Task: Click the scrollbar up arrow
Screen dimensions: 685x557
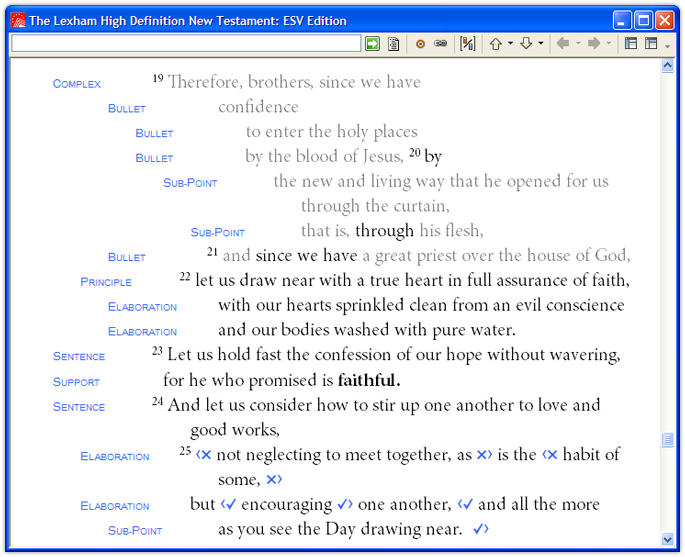Action: coord(668,67)
